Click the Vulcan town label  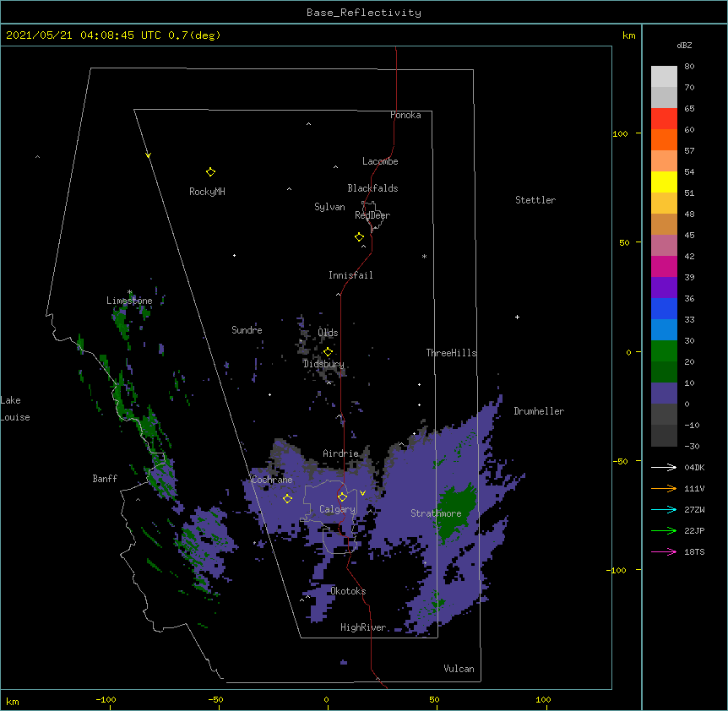click(459, 669)
